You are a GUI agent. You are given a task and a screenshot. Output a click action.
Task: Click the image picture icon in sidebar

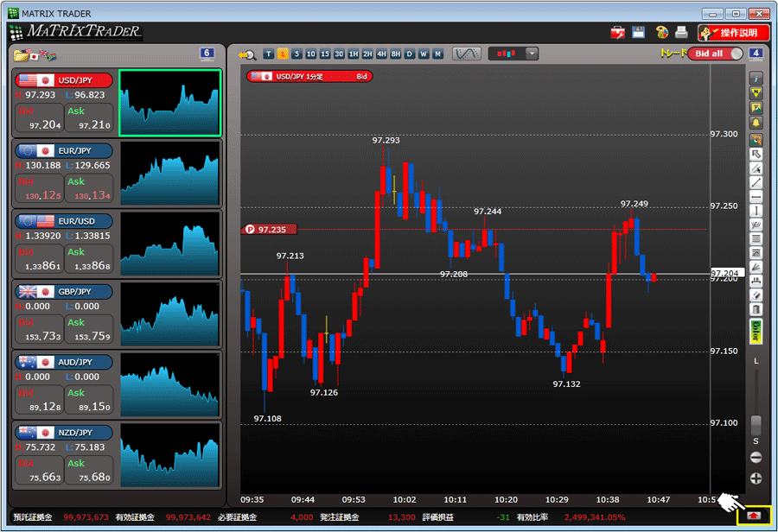point(756,108)
